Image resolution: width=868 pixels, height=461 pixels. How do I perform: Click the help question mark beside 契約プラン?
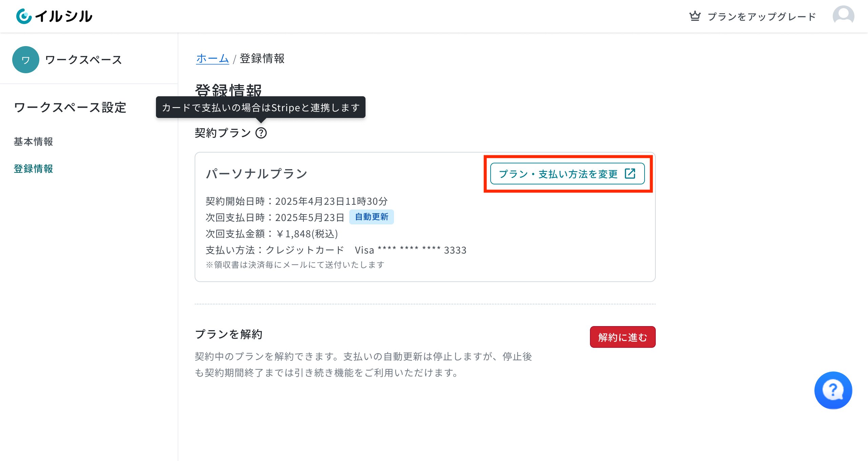click(x=261, y=133)
